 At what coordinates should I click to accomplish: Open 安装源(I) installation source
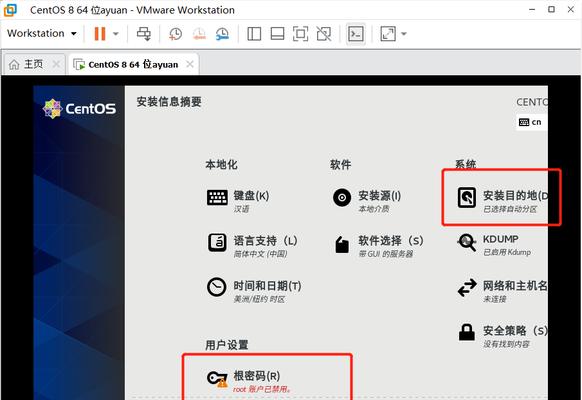(x=379, y=196)
